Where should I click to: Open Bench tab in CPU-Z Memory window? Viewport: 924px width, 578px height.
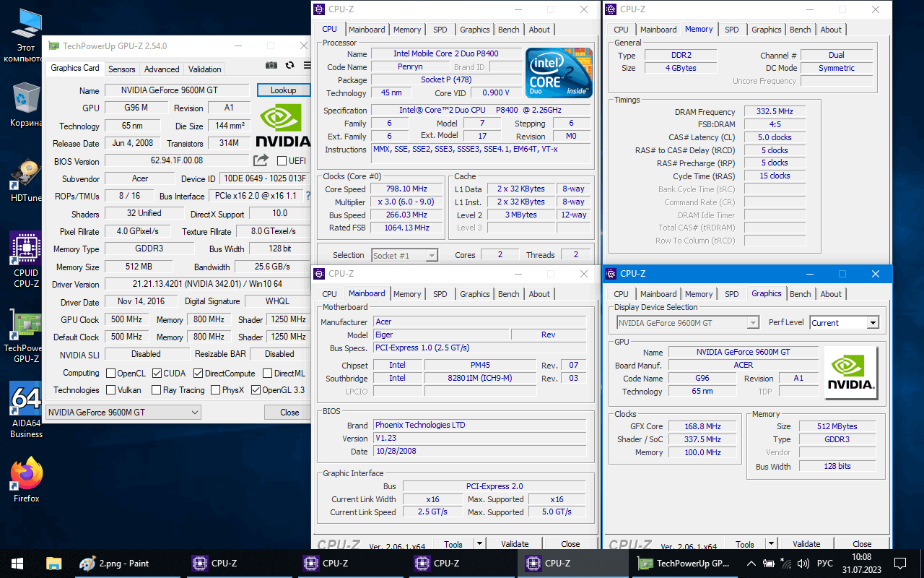[x=801, y=30]
